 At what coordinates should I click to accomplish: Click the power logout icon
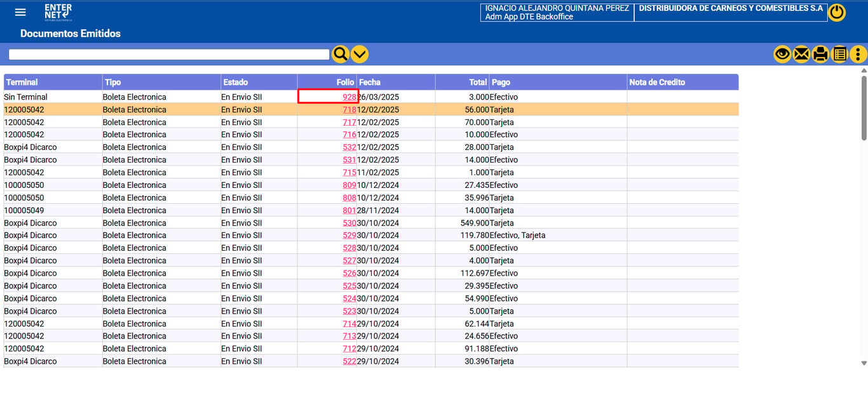837,13
